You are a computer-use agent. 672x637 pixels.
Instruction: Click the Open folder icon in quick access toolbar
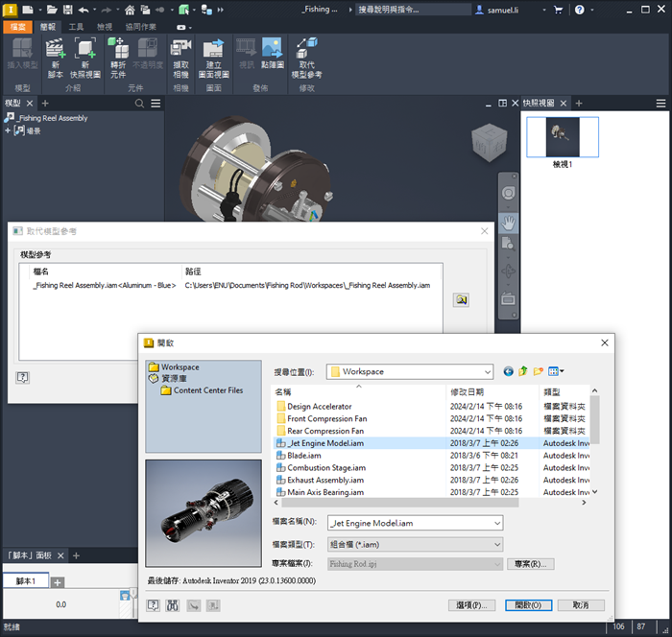coord(52,10)
